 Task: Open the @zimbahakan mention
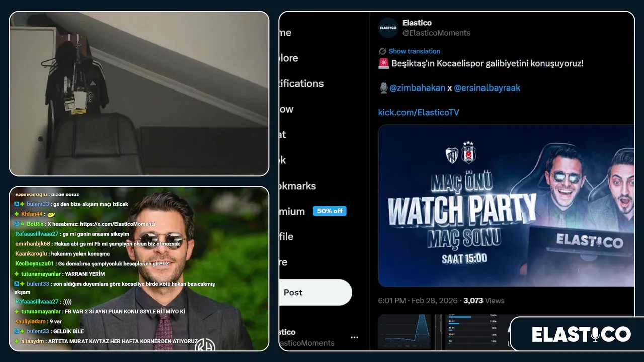click(418, 88)
